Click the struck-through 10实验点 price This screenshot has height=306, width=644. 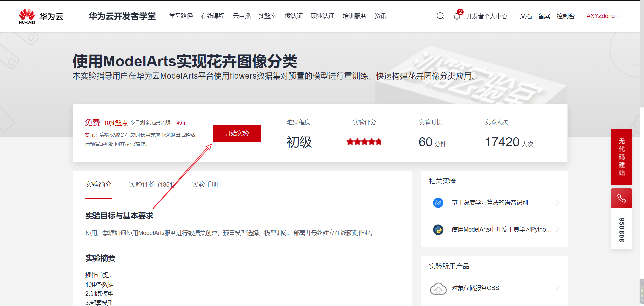[x=116, y=123]
